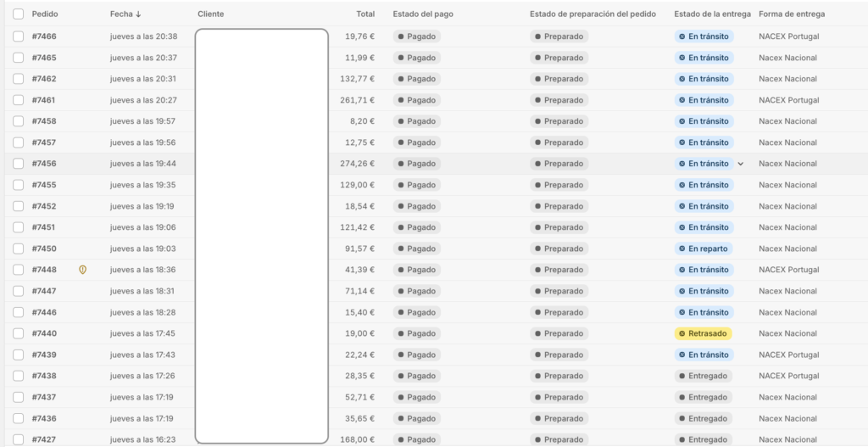Click the warning icon beside order #7448
868x447 pixels.
point(82,270)
